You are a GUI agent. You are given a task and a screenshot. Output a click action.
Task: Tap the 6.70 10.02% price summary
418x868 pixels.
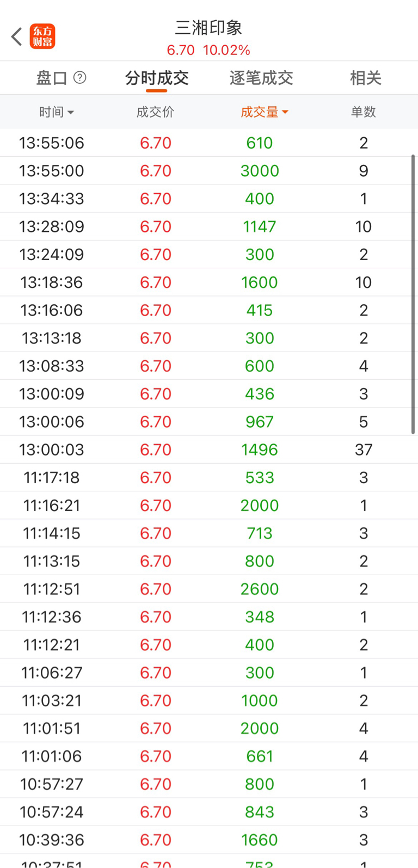(x=208, y=50)
